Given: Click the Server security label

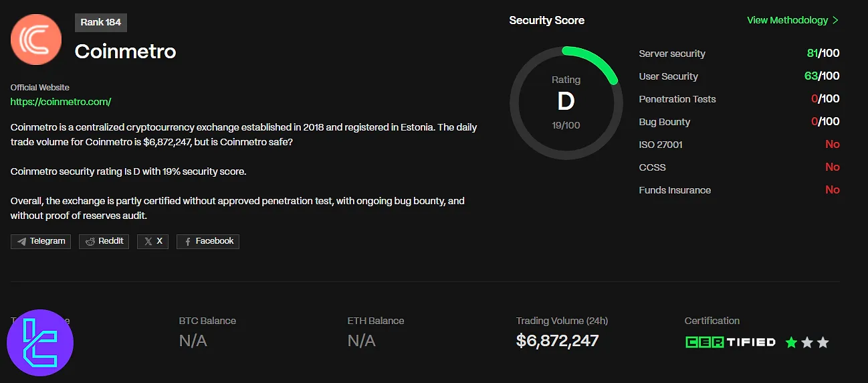Looking at the screenshot, I should [x=672, y=54].
